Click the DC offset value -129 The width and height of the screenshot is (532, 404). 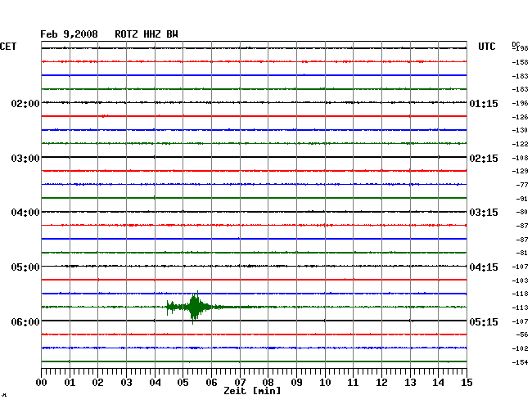[x=520, y=171]
